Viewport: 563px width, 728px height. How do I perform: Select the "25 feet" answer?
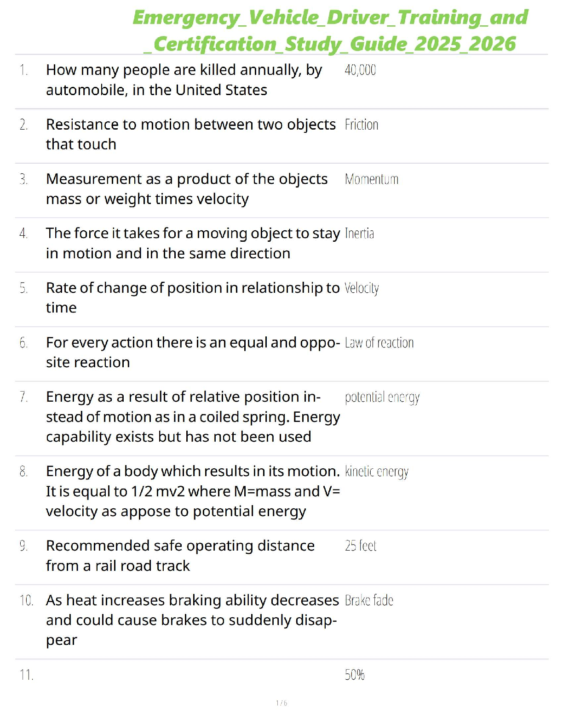click(x=361, y=546)
